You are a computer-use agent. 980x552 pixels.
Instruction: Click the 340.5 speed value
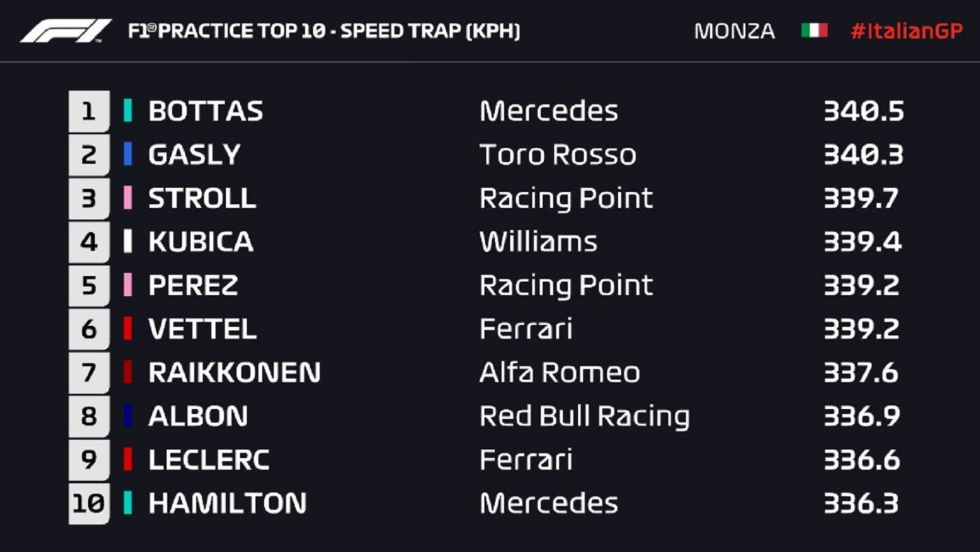pos(864,111)
